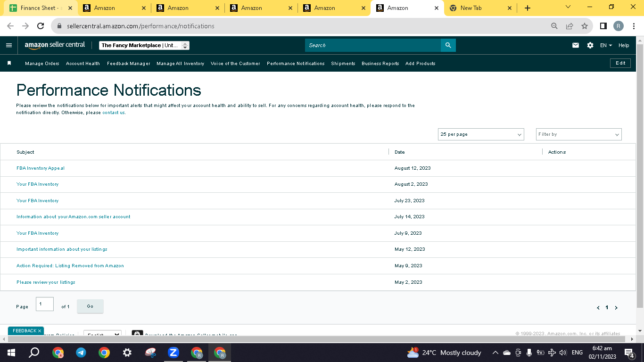The height and width of the screenshot is (362, 644).
Task: Open Manage Orders in the navigation bar
Action: [42, 64]
